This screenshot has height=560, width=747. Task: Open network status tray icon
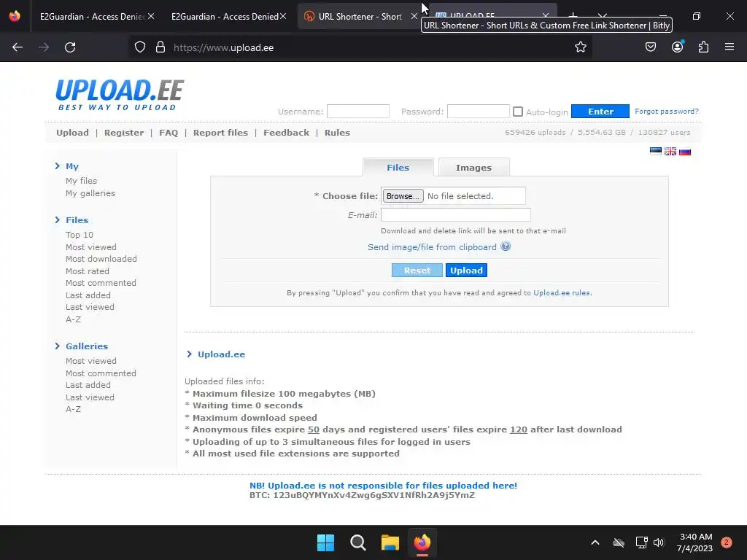[641, 542]
